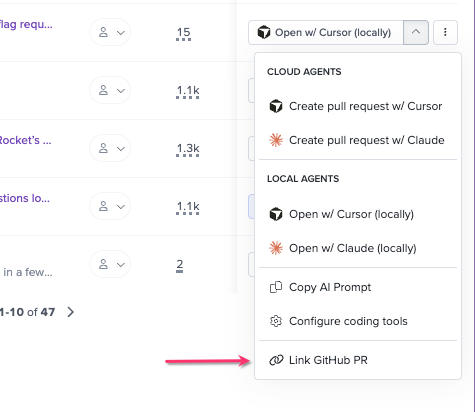The height and width of the screenshot is (412, 475).
Task: Click the Open w/ Cursor (locally) split button
Action: [x=326, y=32]
